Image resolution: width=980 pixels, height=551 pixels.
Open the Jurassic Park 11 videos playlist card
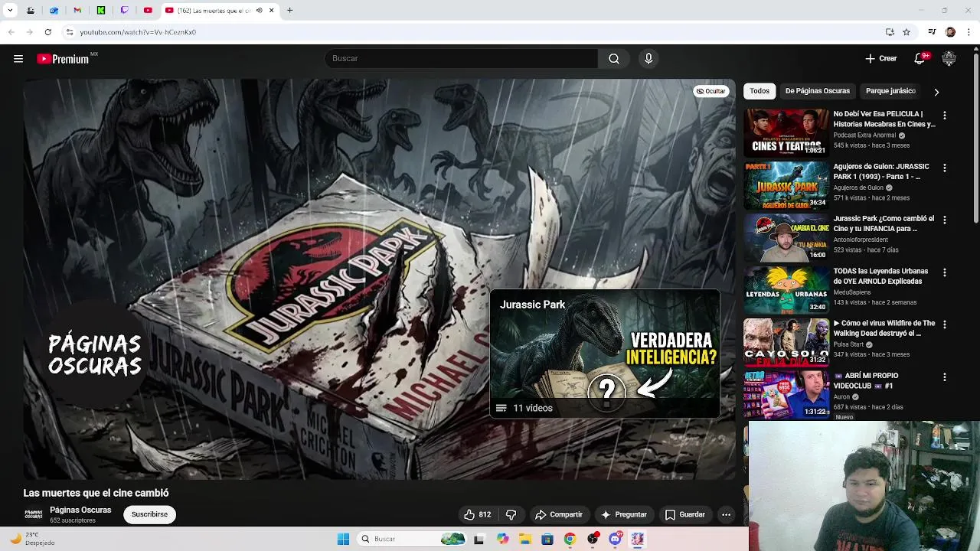605,354
